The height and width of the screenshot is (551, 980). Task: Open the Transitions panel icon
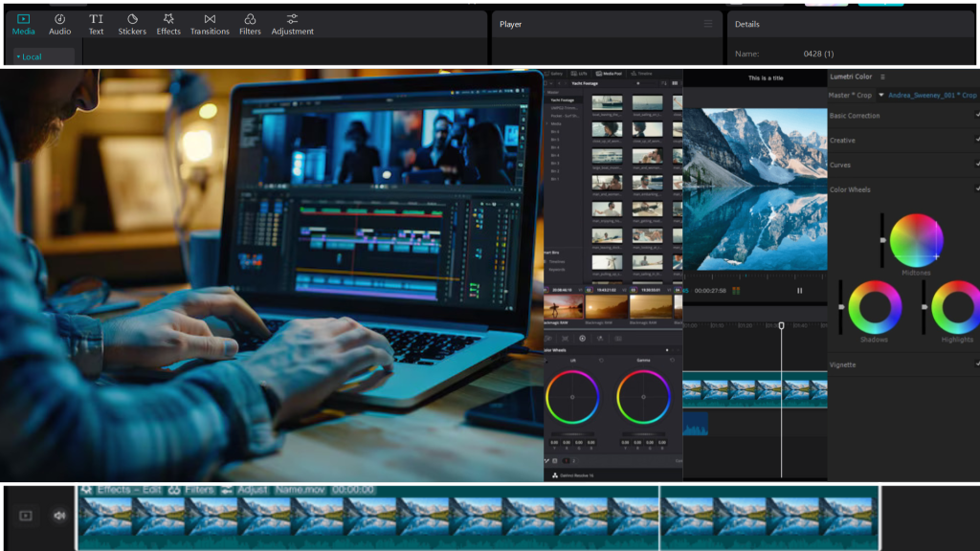(x=210, y=19)
